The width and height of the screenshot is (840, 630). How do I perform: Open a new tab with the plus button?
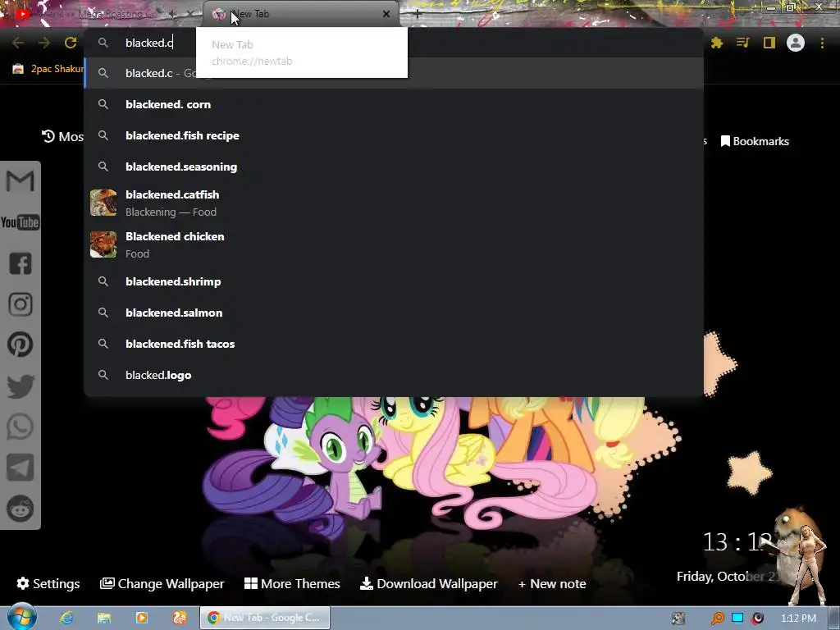(418, 15)
